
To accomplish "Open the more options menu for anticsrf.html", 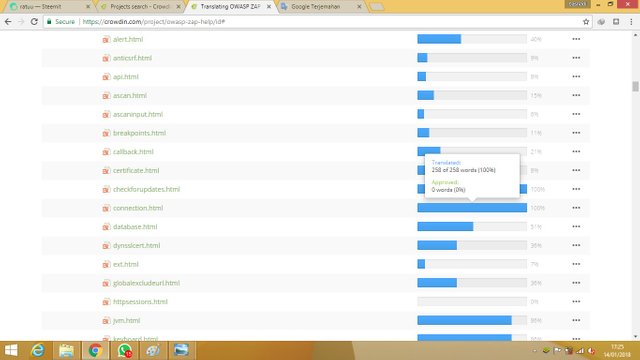I will pos(576,58).
